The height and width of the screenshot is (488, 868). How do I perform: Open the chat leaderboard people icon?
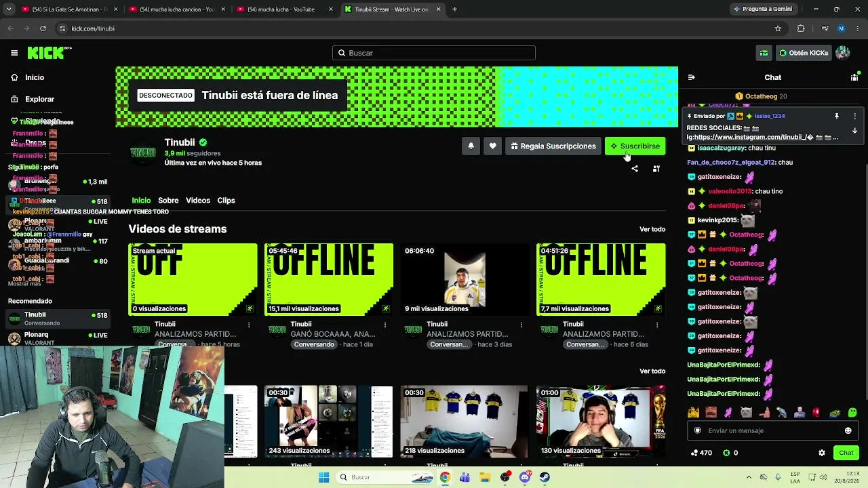[x=854, y=77]
